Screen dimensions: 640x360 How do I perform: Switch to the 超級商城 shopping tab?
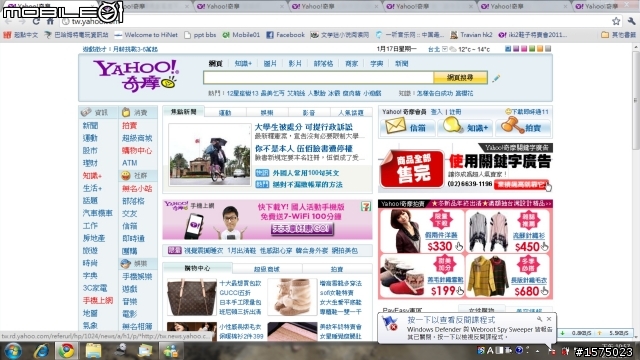(x=267, y=269)
